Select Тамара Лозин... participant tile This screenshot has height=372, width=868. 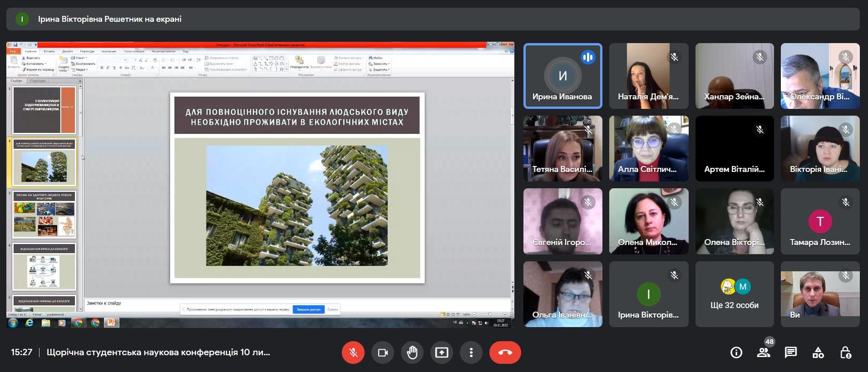coord(820,221)
